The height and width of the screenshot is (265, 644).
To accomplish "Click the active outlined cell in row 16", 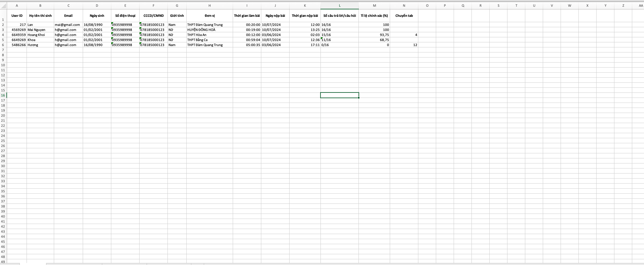I will [339, 95].
